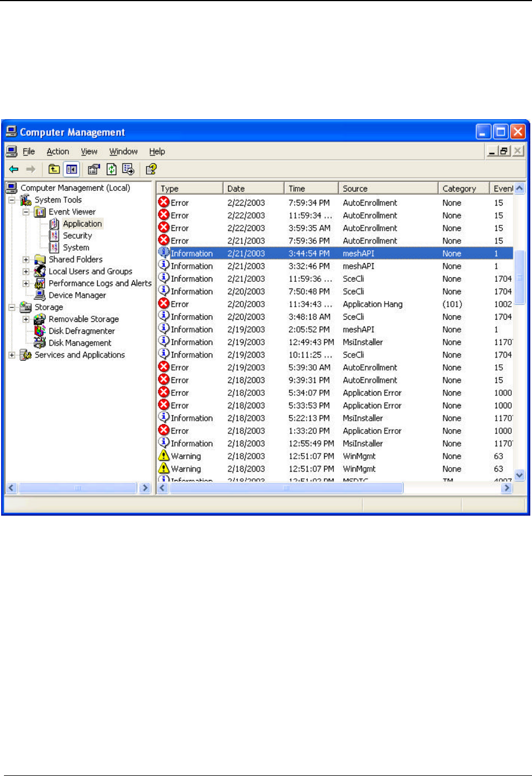The width and height of the screenshot is (532, 776).
Task: Open the File menu
Action: point(29,151)
